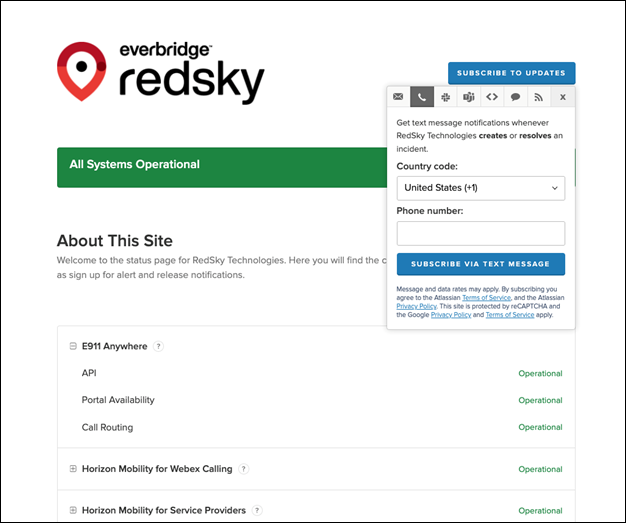626x523 pixels.
Task: Click the Portal Availability component label
Action: pyautogui.click(x=118, y=400)
